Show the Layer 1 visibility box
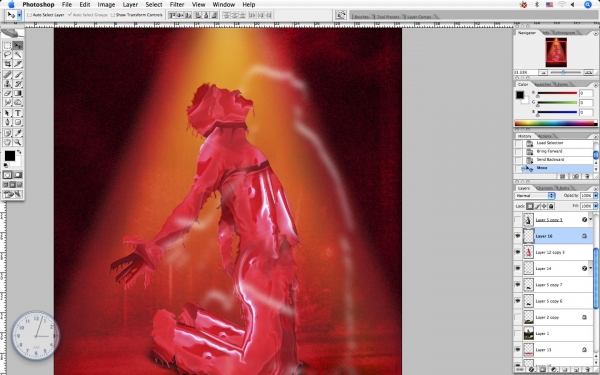This screenshot has width=600, height=375. pyautogui.click(x=518, y=334)
